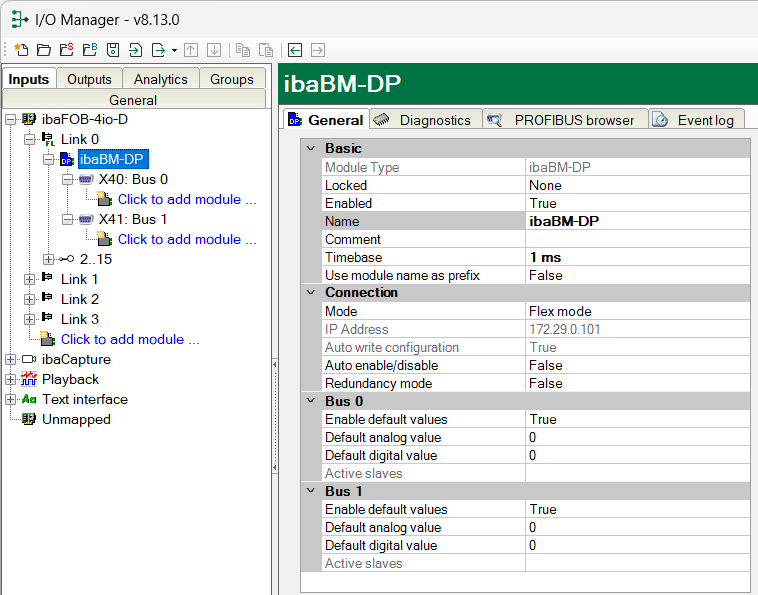This screenshot has width=758, height=595.
Task: Select the Link 2 tree item
Action: tap(80, 299)
